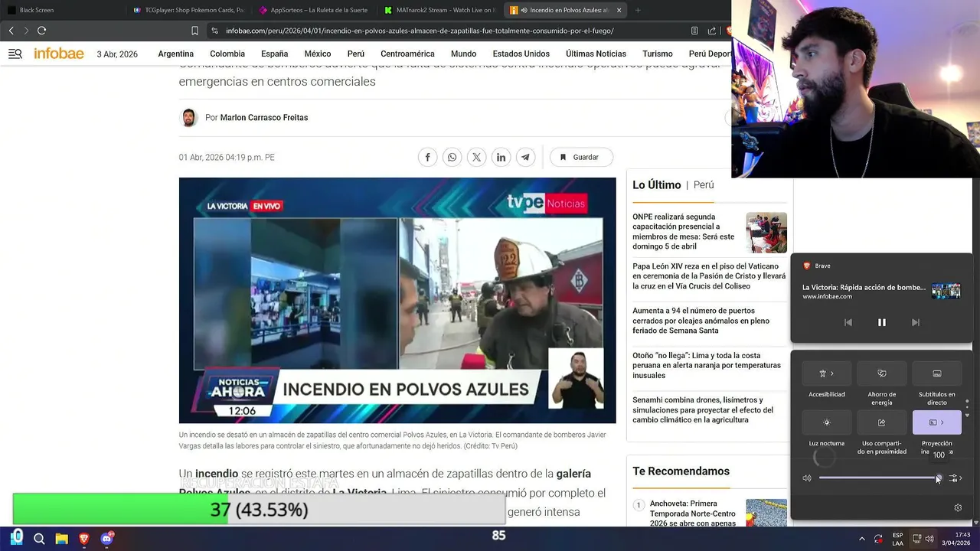Share article on Facebook
Image resolution: width=980 pixels, height=551 pixels.
click(427, 157)
